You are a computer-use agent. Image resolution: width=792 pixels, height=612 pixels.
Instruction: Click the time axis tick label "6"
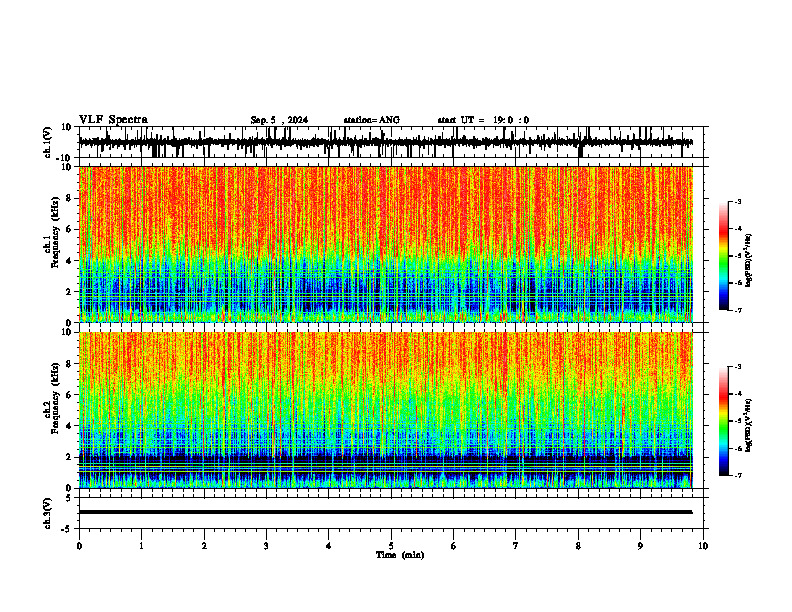454,546
